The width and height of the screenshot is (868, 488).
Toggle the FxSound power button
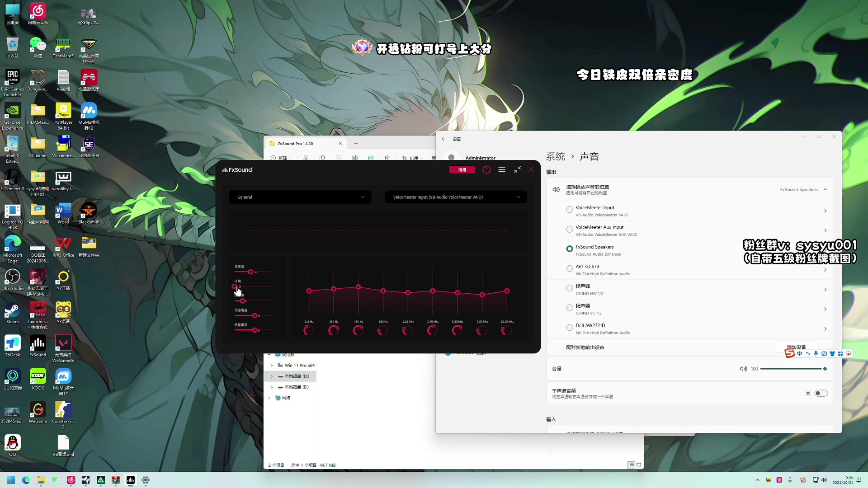486,169
